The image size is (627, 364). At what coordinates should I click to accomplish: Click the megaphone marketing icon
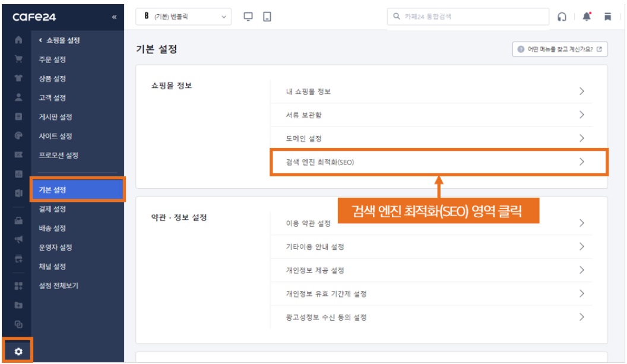18,240
